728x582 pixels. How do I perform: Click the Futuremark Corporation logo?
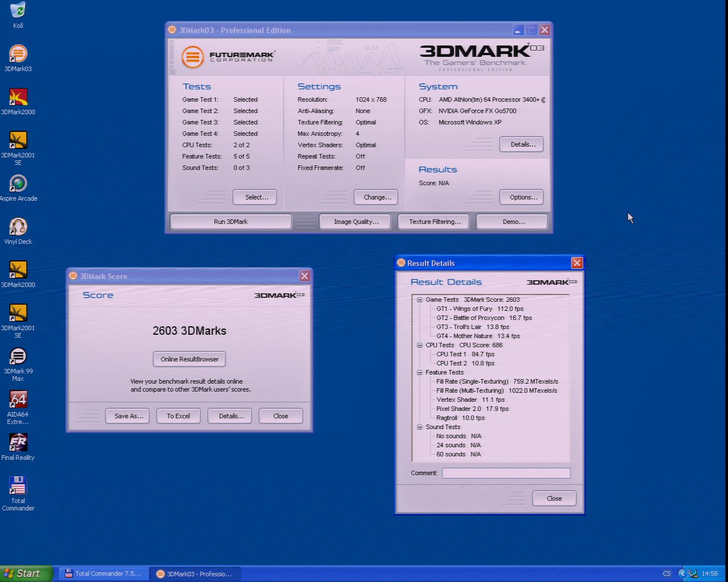(x=228, y=57)
